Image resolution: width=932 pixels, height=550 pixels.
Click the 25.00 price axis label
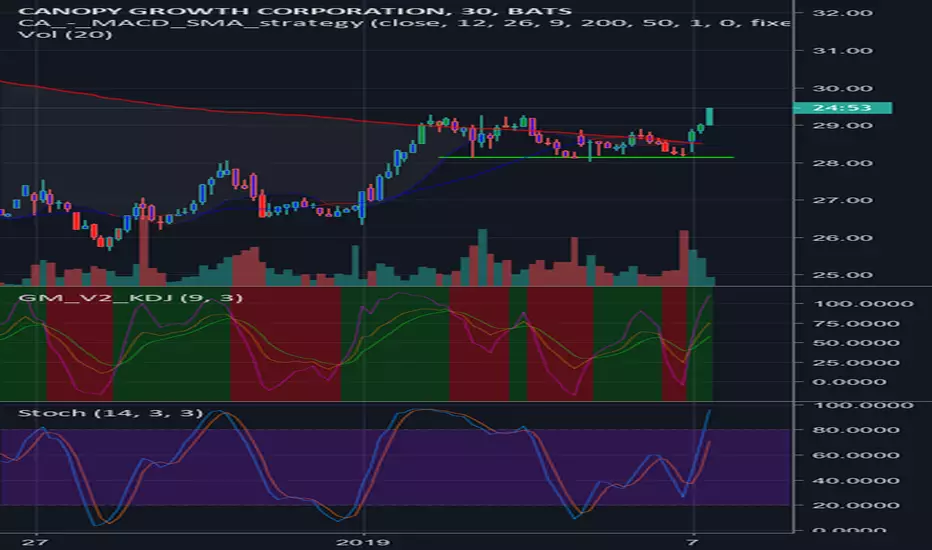[x=843, y=275]
